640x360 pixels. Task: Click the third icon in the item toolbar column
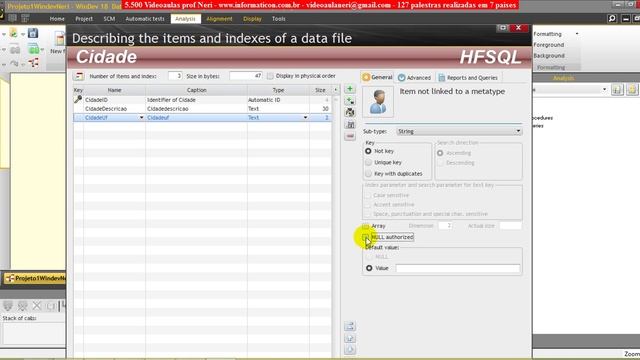pyautogui.click(x=350, y=112)
